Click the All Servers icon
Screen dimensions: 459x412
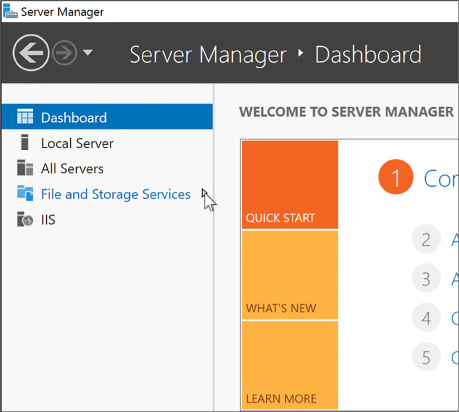(x=25, y=168)
